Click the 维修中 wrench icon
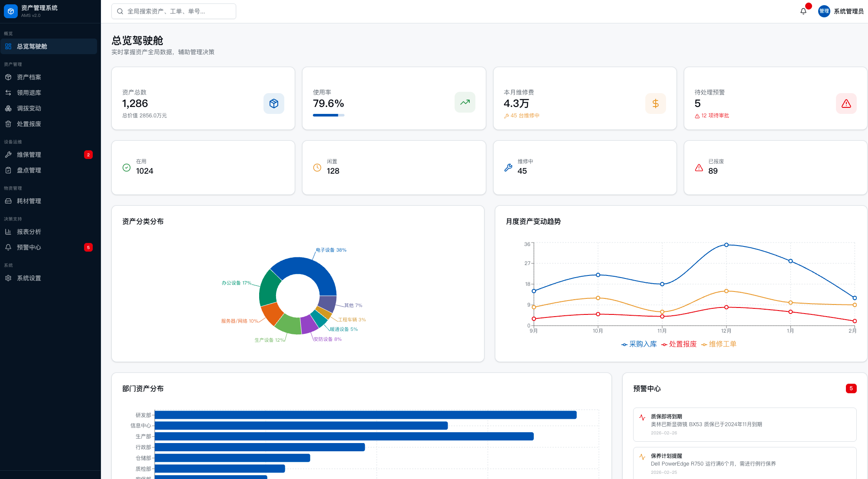Image resolution: width=868 pixels, height=479 pixels. [508, 168]
